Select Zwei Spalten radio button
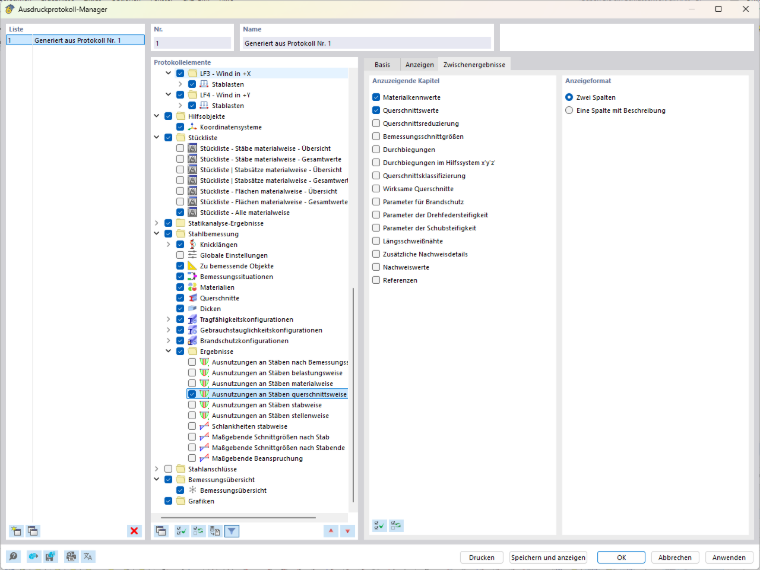Screen dimensions: 760x570 point(569,97)
